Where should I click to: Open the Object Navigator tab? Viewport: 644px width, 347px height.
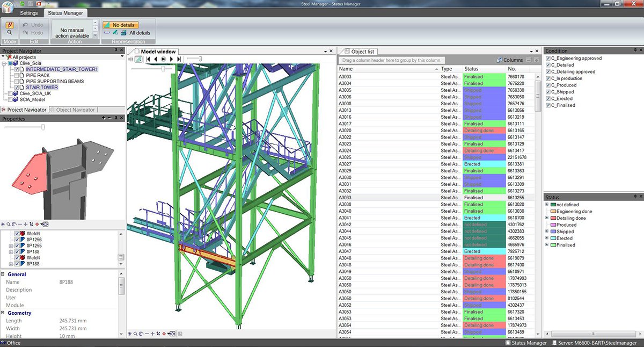coord(75,110)
